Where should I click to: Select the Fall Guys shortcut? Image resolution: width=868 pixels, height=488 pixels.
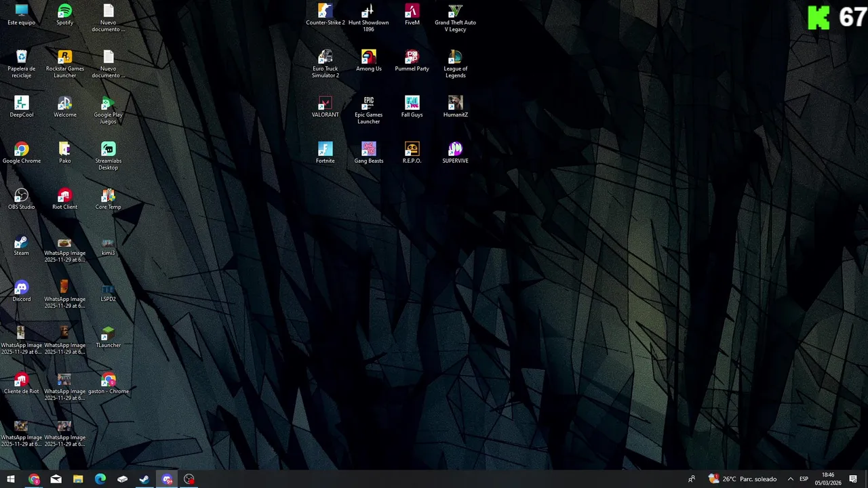[412, 107]
